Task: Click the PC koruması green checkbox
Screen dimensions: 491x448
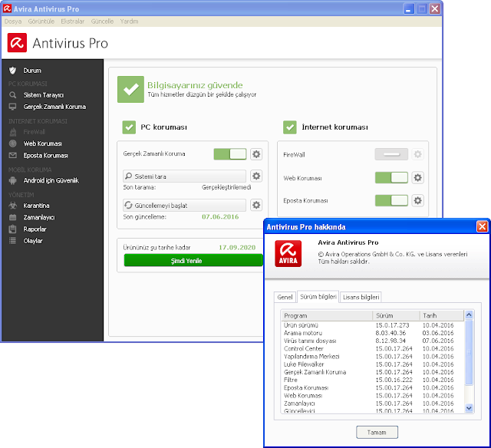Action: (129, 127)
